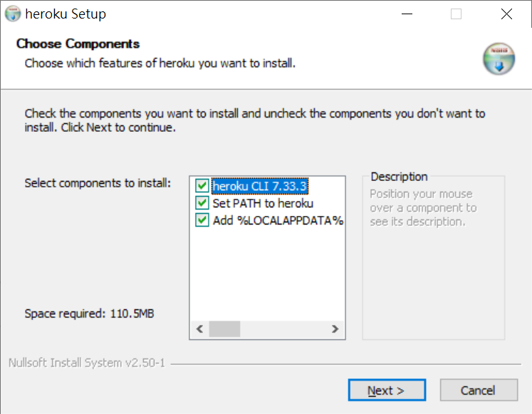Click the Nullsoft Install System version text

click(x=87, y=363)
